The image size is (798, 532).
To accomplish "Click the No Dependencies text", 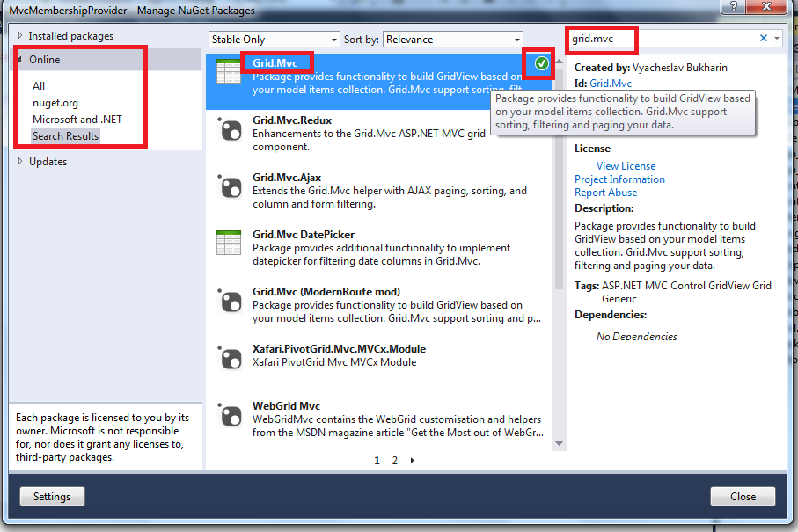I will 637,337.
